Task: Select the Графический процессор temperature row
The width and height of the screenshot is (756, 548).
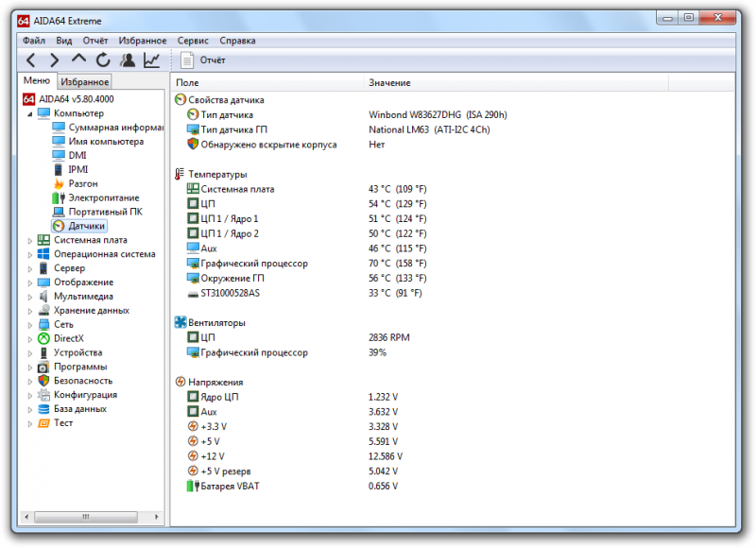Action: tap(253, 264)
